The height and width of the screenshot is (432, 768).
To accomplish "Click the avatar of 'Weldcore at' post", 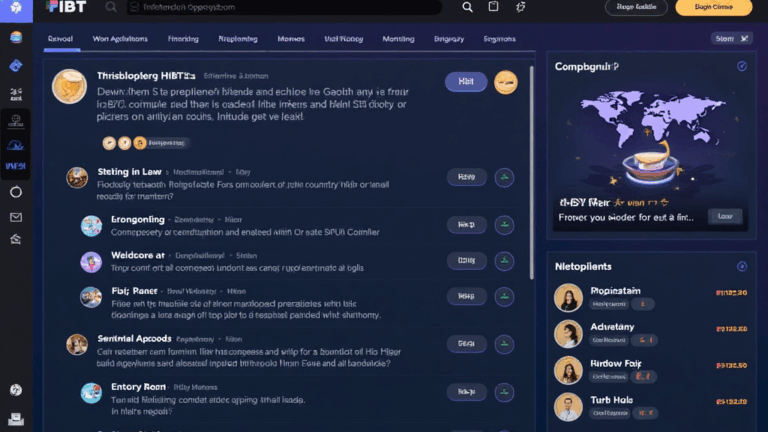I will (x=91, y=262).
